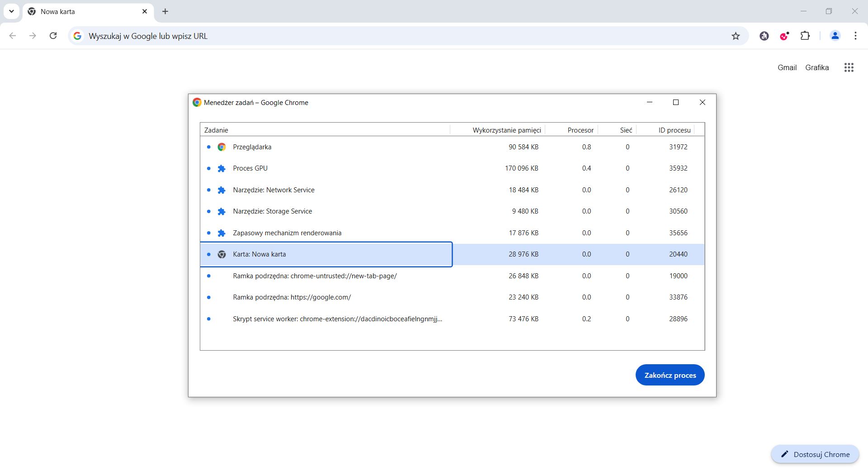Select the Proces GPU row
This screenshot has width=868, height=471.
coord(250,168)
